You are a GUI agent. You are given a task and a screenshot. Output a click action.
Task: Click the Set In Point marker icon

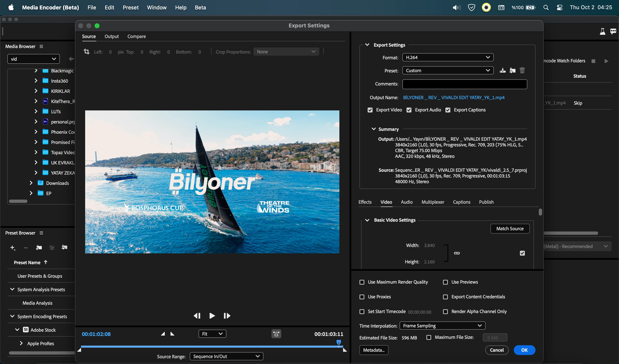[x=163, y=334]
